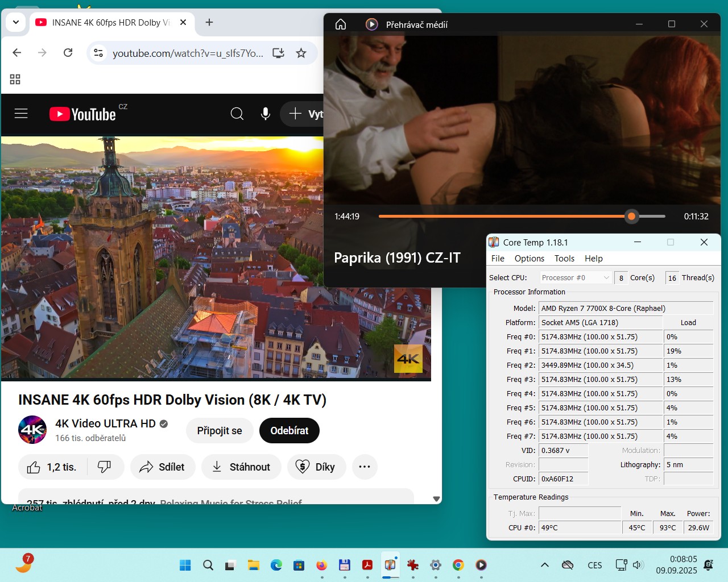The image size is (728, 582).
Task: Open notification bell icon in the tray
Action: pos(709,565)
